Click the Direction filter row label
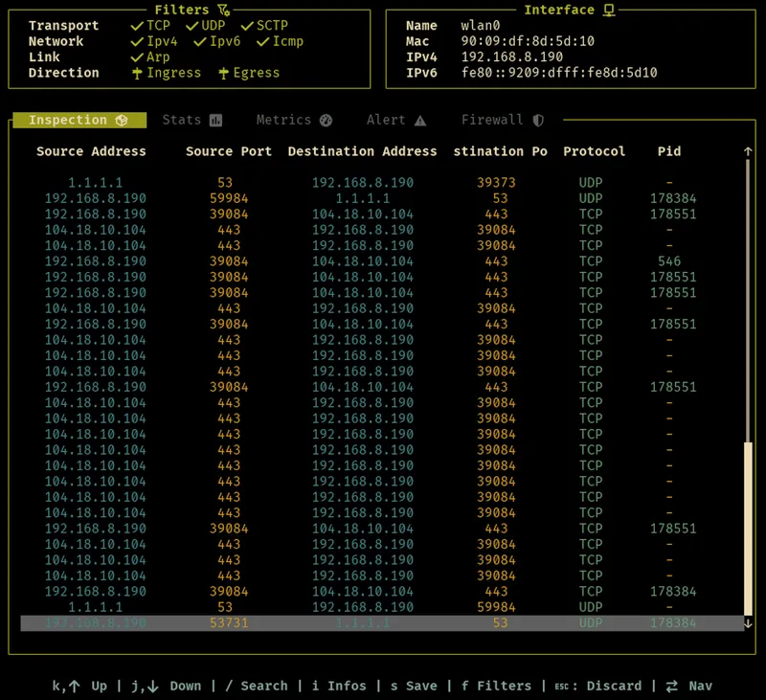Screen dimensions: 766x700 pyautogui.click(x=63, y=73)
